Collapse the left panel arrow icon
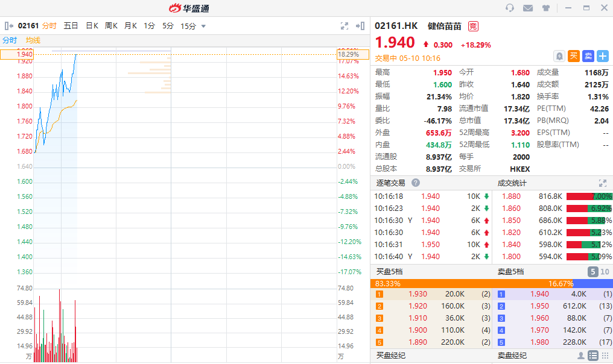Image resolution: width=613 pixels, height=364 pixels. tap(9, 26)
